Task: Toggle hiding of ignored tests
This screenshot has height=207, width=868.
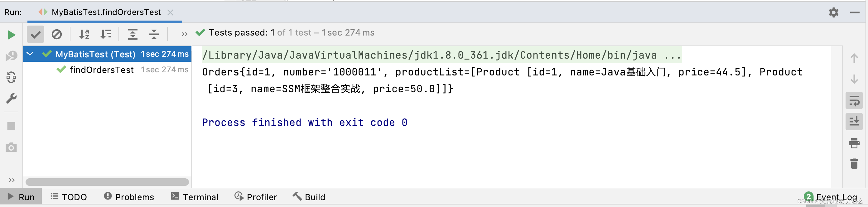Action: tap(57, 34)
